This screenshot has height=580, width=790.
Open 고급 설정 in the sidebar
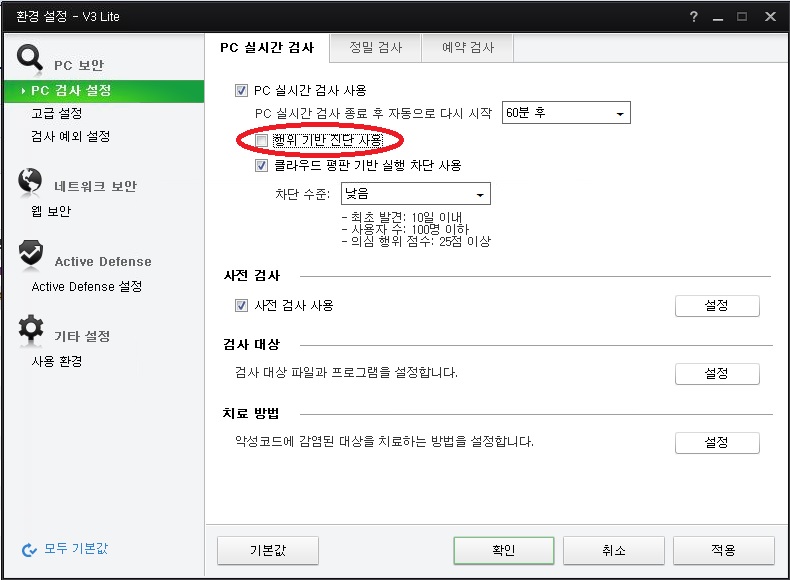[56, 113]
